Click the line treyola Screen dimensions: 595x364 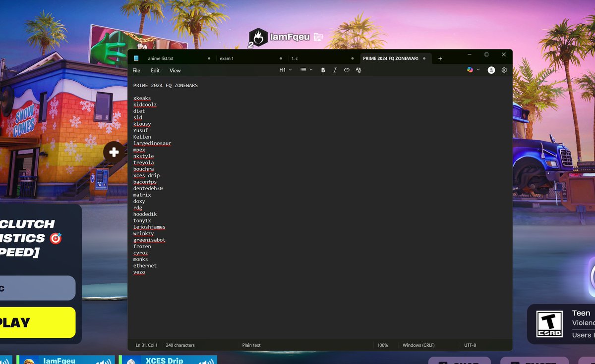[143, 162]
